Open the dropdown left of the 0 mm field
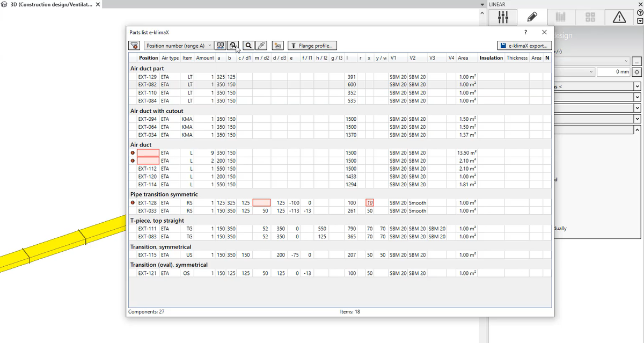The height and width of the screenshot is (343, 644). click(575, 72)
